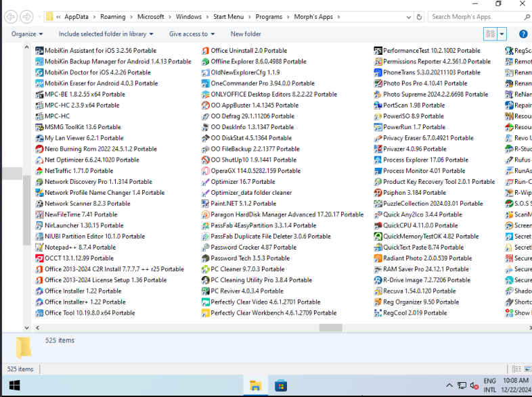Refresh the Morph's Apps folder
The width and height of the screenshot is (532, 397).
[419, 17]
